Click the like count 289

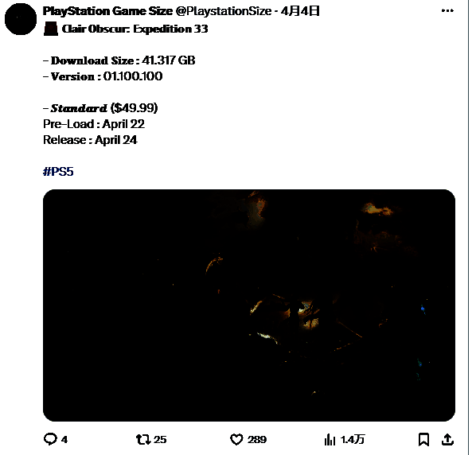click(x=257, y=440)
